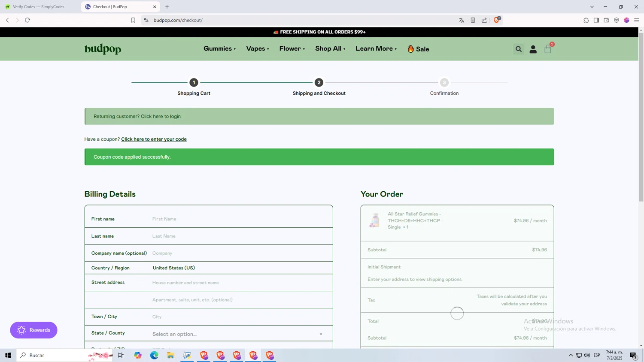Click All Star Relief Gummies product thumbnail
644x362 pixels.
tap(374, 220)
